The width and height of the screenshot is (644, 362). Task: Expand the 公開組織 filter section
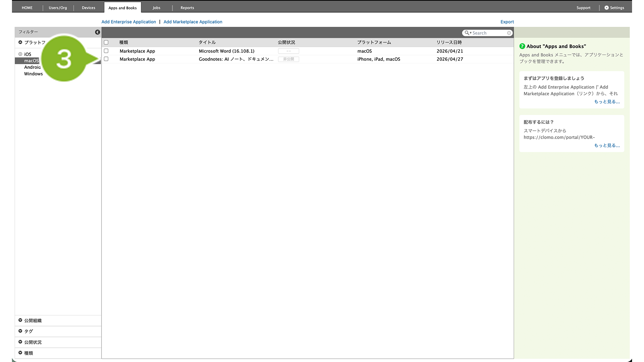(x=20, y=320)
